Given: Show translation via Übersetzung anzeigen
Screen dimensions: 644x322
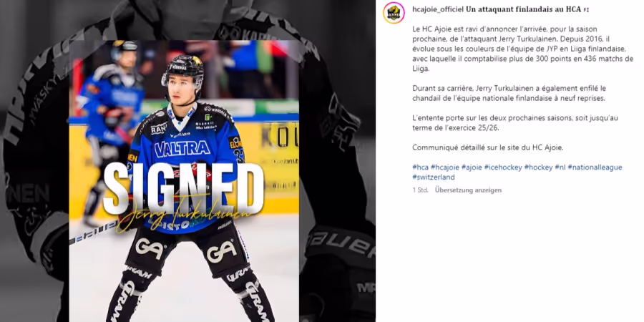Looking at the screenshot, I should (x=468, y=190).
